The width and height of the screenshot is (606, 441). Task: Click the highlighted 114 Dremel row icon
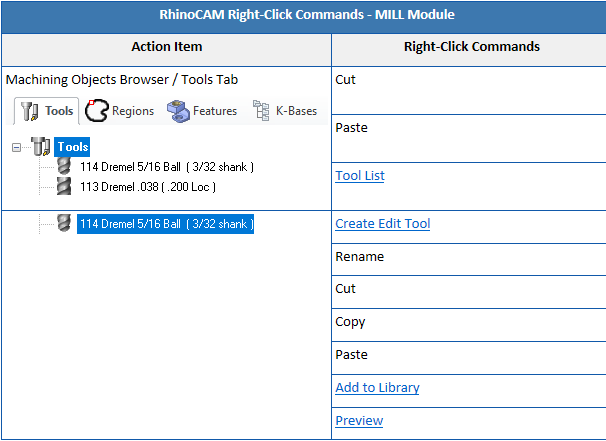pyautogui.click(x=65, y=225)
